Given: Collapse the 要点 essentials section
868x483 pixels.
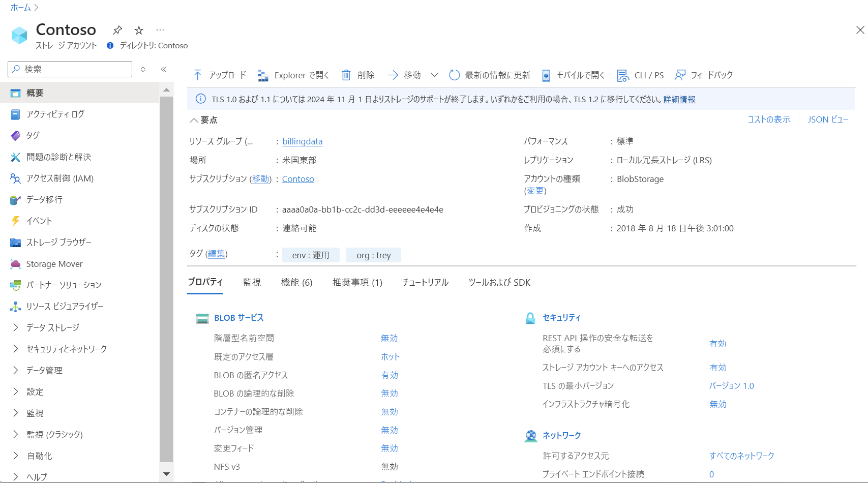Looking at the screenshot, I should click(194, 120).
